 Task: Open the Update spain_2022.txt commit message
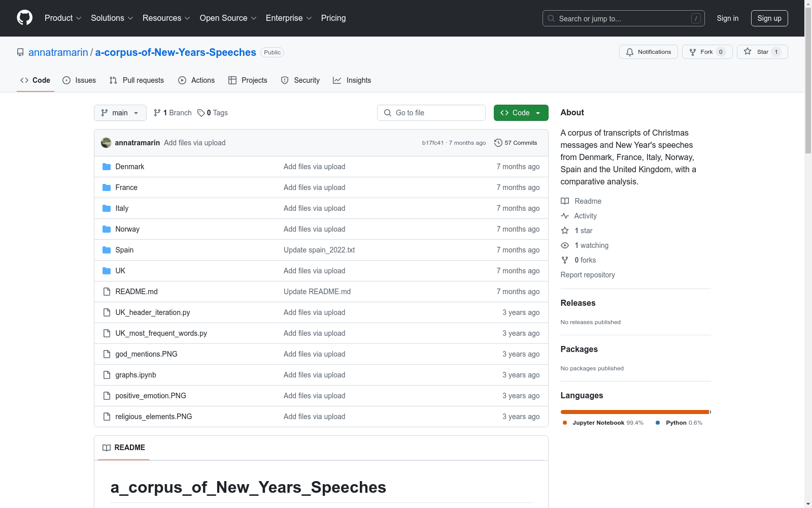[x=319, y=250]
